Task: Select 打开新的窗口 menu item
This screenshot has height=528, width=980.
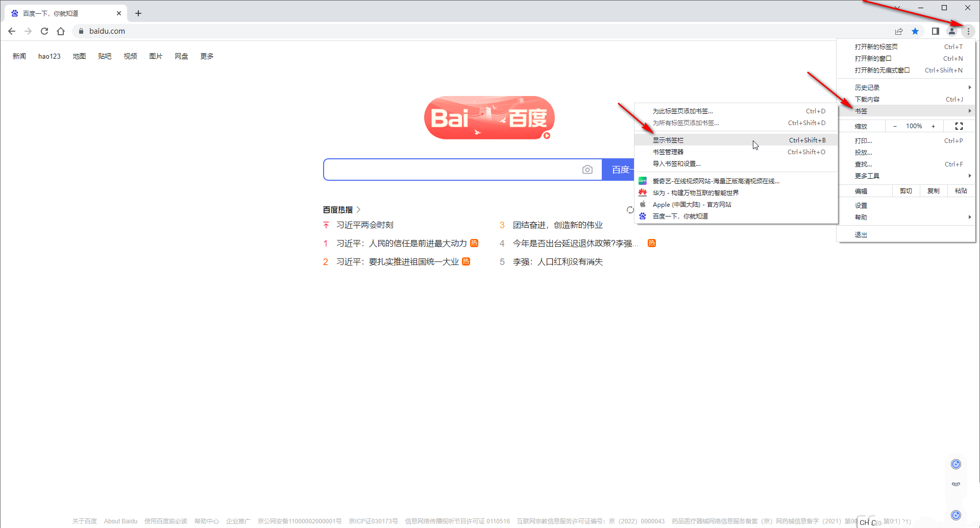Action: pyautogui.click(x=906, y=58)
